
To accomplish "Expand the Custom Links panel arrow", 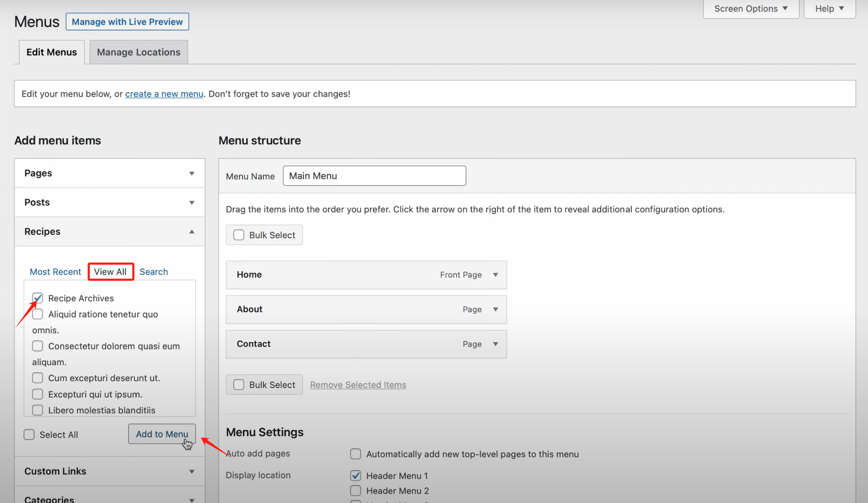I will pos(192,472).
